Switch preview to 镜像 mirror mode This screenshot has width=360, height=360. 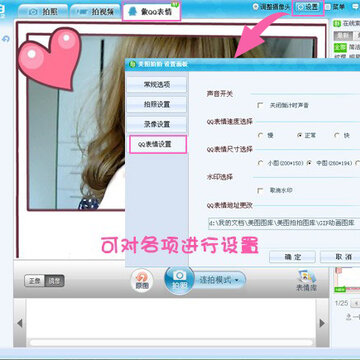point(54,281)
